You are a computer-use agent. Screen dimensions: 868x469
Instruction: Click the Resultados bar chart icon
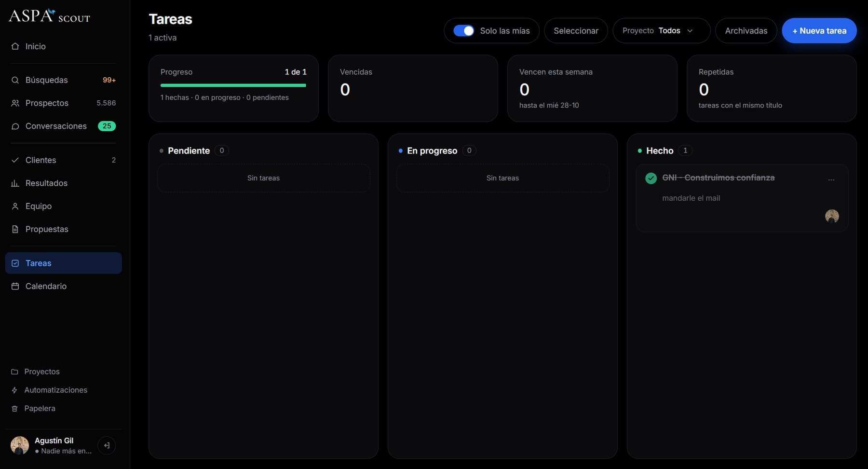pos(15,183)
